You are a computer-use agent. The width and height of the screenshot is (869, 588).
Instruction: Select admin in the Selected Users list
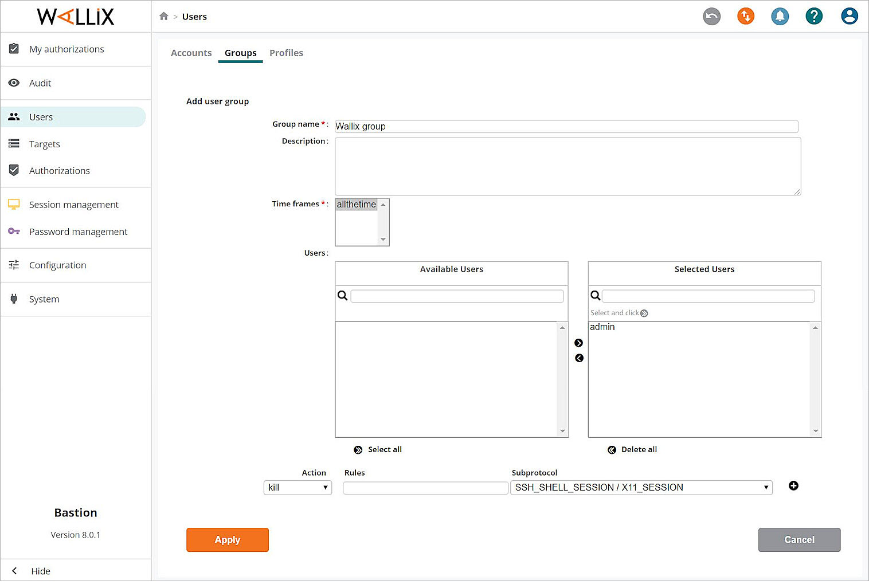pyautogui.click(x=602, y=327)
